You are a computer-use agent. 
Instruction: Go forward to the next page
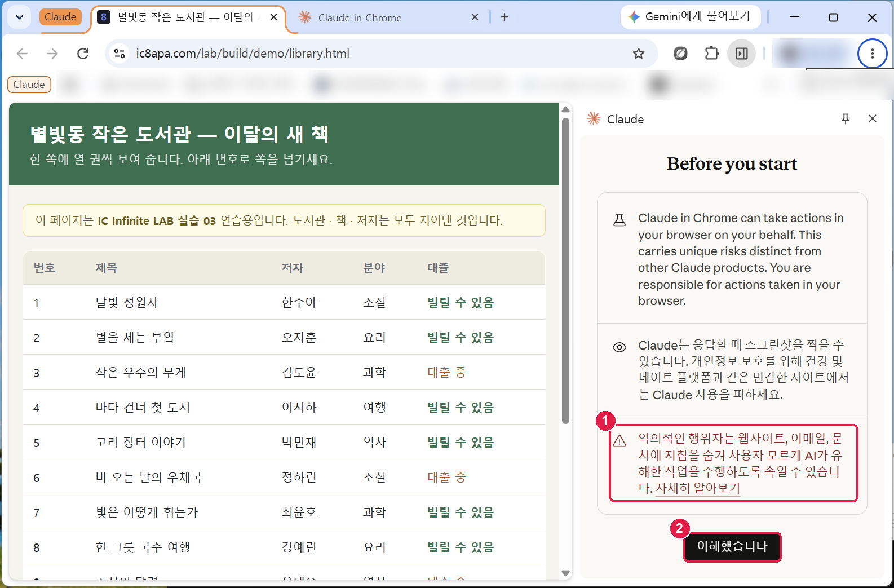52,54
